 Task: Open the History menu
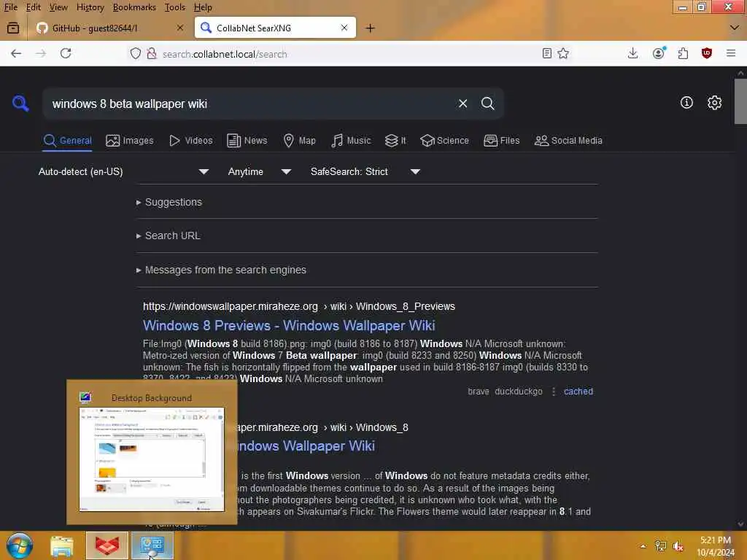[x=90, y=7]
